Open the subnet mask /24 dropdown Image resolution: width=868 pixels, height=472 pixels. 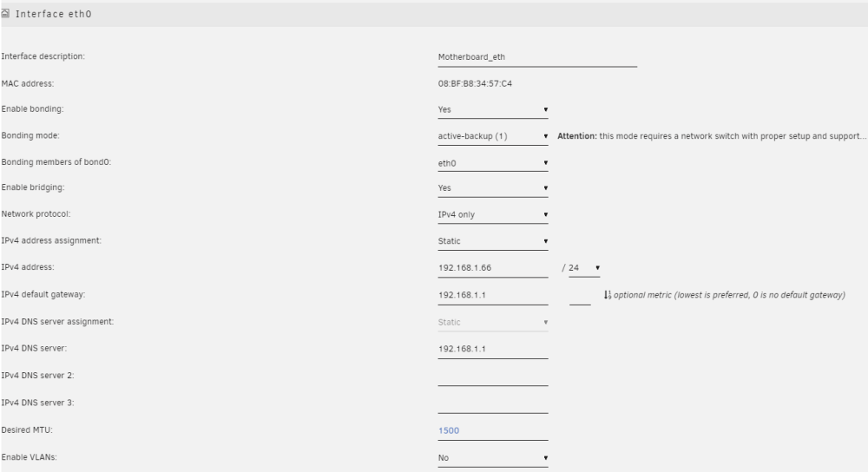coord(584,268)
